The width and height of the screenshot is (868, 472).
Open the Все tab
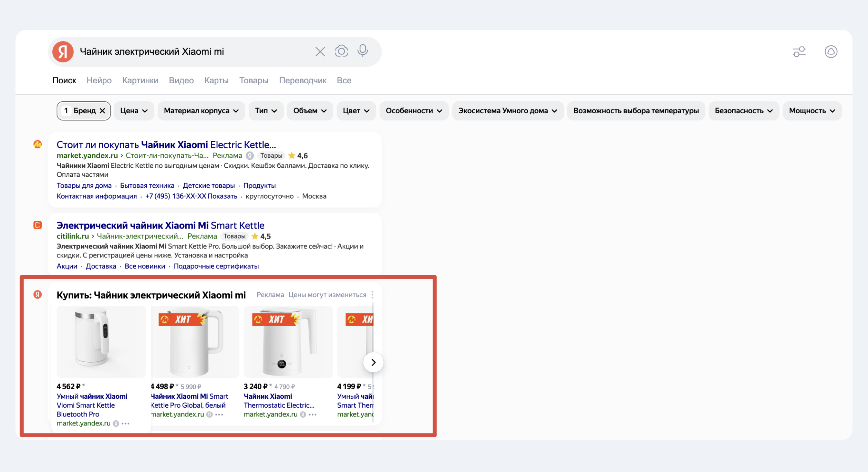(344, 80)
